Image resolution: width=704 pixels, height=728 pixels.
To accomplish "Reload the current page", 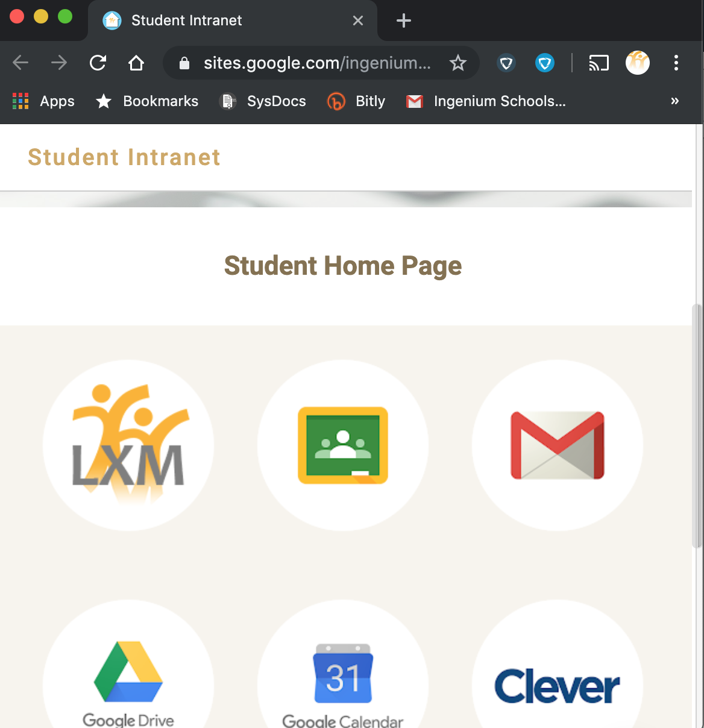I will coord(98,63).
